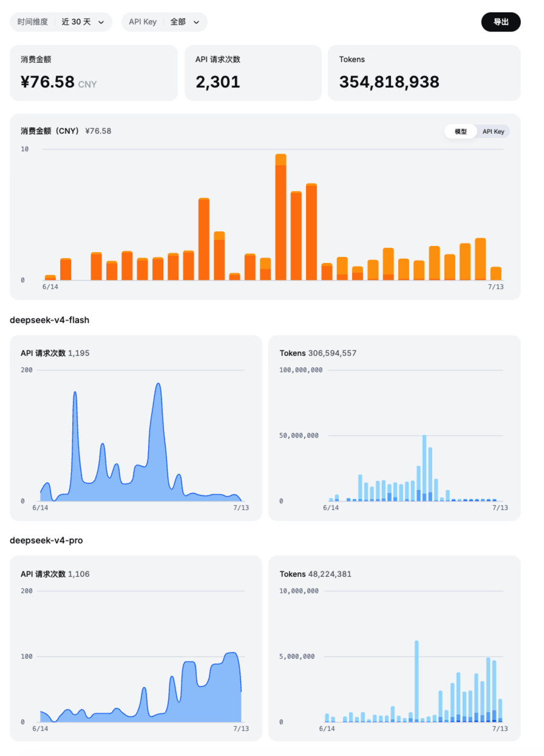Click the pro API 请求次数 area chart peak
Screen dimensions: 544x756
[x=231, y=653]
